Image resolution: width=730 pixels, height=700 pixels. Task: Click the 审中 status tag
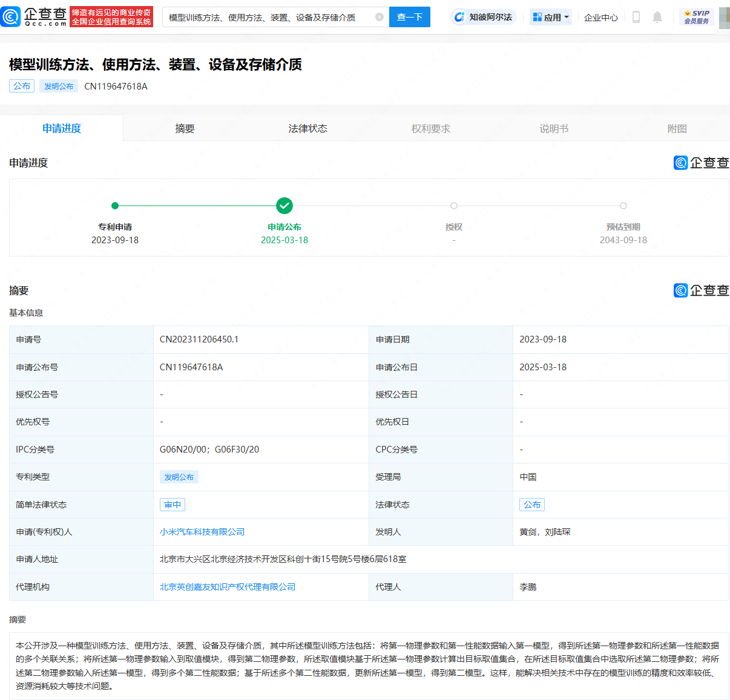click(x=173, y=505)
